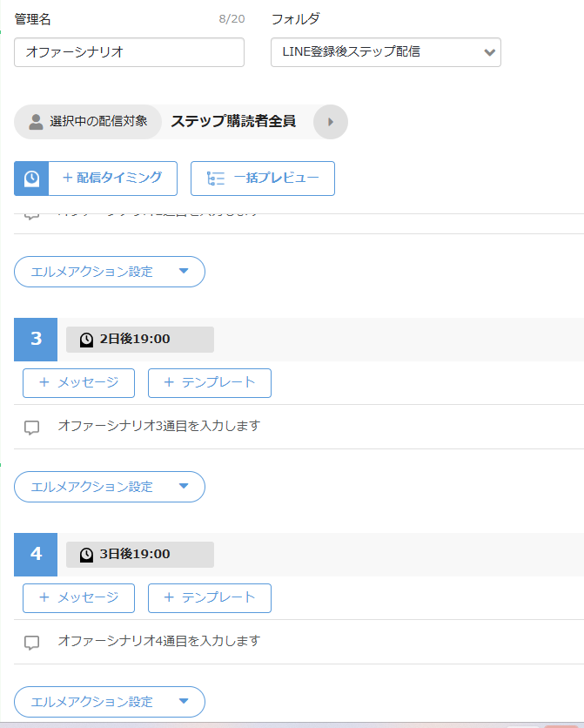Add a message to step 4
Image resolution: width=584 pixels, height=728 pixels.
coord(79,598)
